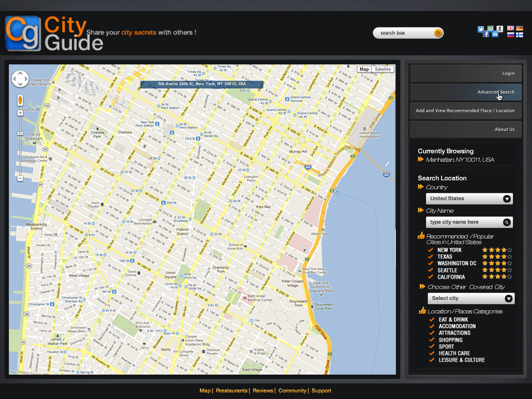Zoom out with the map minus button

[x=20, y=178]
